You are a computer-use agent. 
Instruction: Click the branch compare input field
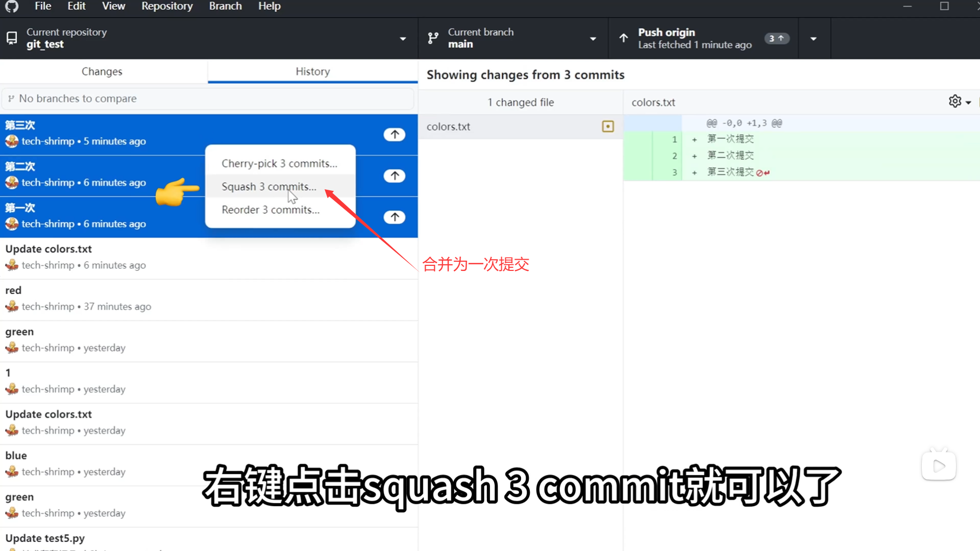coord(208,98)
